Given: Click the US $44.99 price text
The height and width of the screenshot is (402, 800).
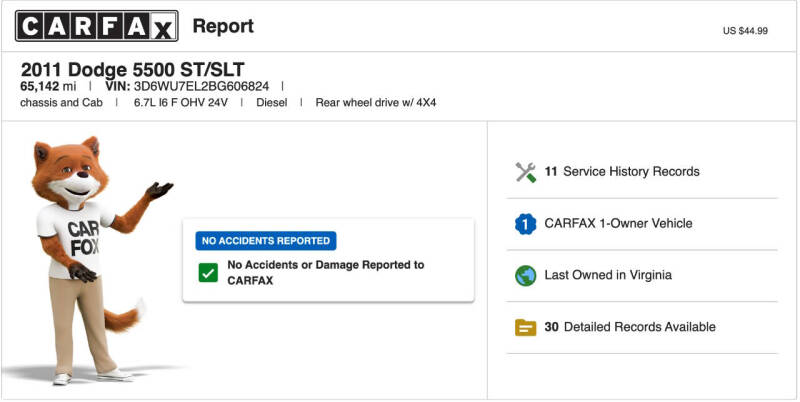Looking at the screenshot, I should pos(745,31).
